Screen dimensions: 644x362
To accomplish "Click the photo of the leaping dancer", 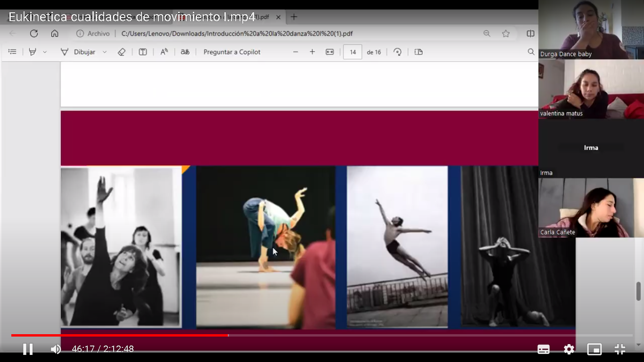I will pos(397,247).
